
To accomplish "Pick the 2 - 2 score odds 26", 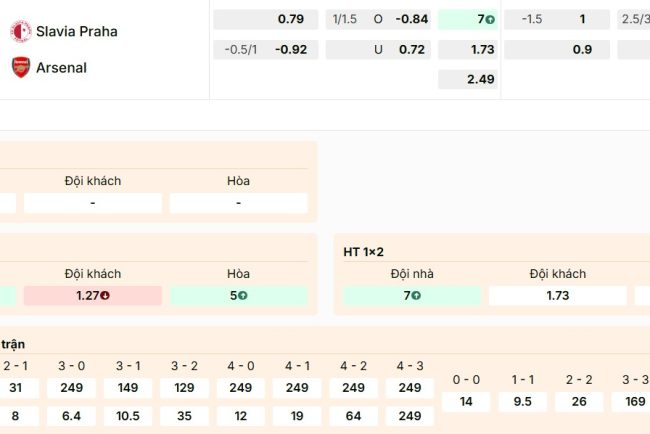I will (x=577, y=401).
